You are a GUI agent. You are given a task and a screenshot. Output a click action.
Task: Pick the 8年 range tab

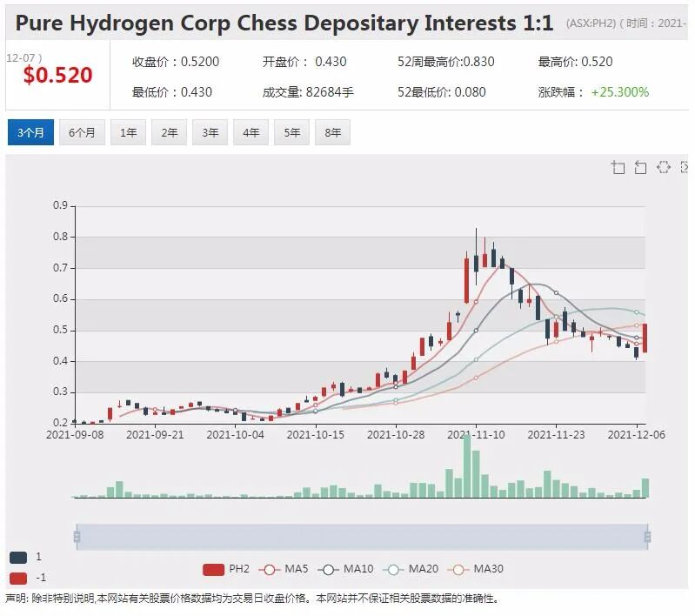(332, 132)
